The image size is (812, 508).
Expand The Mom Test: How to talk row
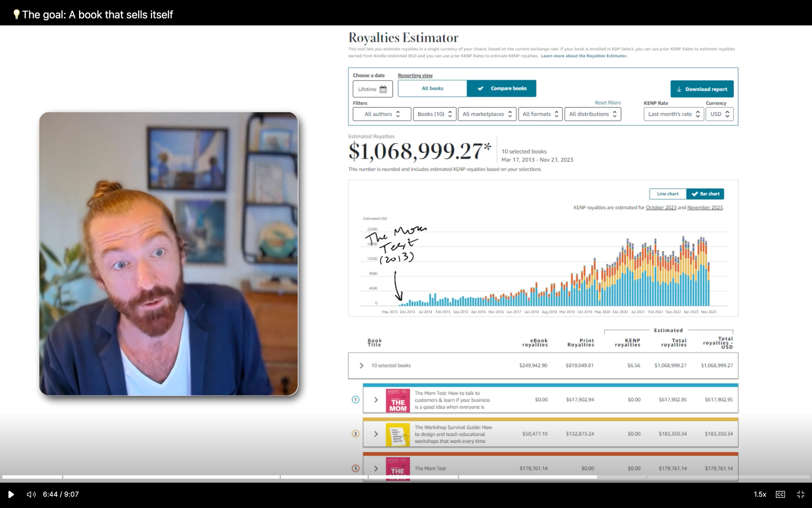[376, 400]
